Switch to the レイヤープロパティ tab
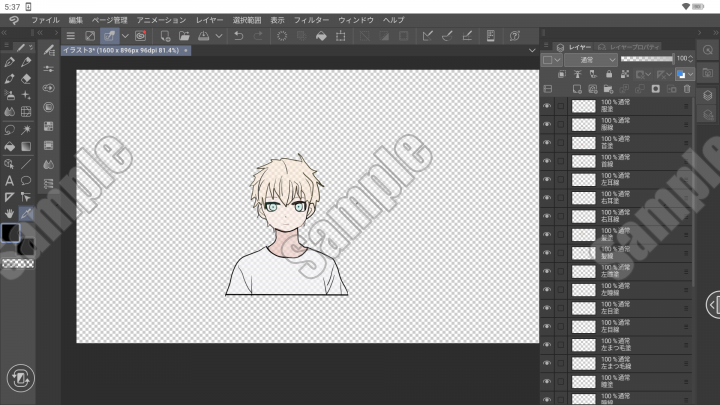Image resolution: width=720 pixels, height=405 pixels. tap(625, 47)
